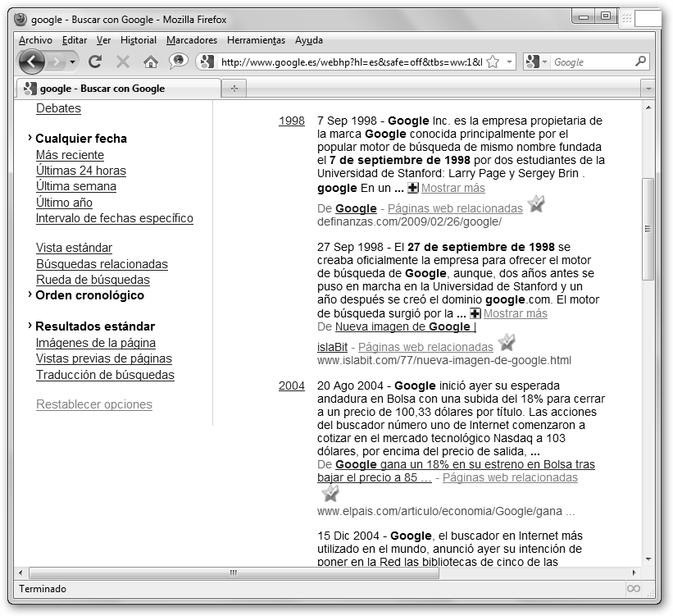The height and width of the screenshot is (616, 673).
Task: Click the browser Back arrow button
Action: 31,62
